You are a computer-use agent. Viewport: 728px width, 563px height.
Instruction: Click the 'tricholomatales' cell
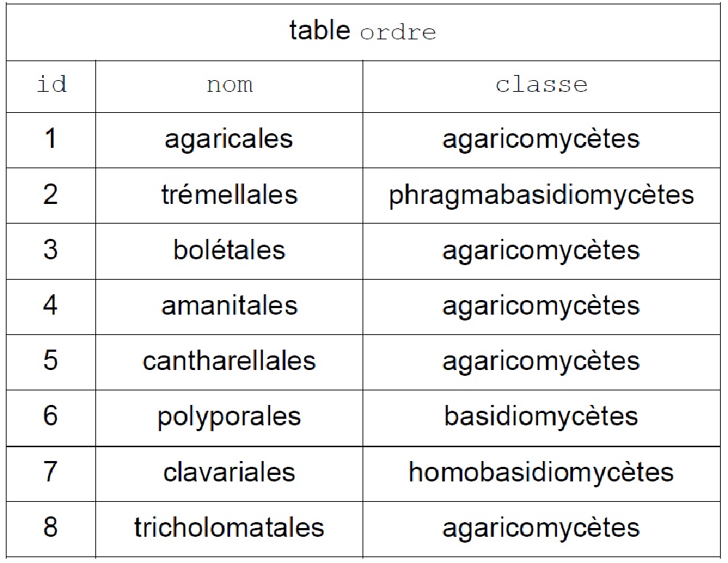click(229, 529)
